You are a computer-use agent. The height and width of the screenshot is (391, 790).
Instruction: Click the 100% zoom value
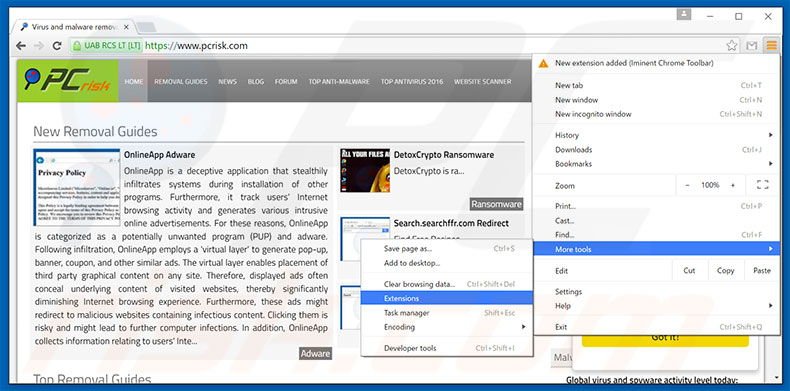click(x=710, y=185)
